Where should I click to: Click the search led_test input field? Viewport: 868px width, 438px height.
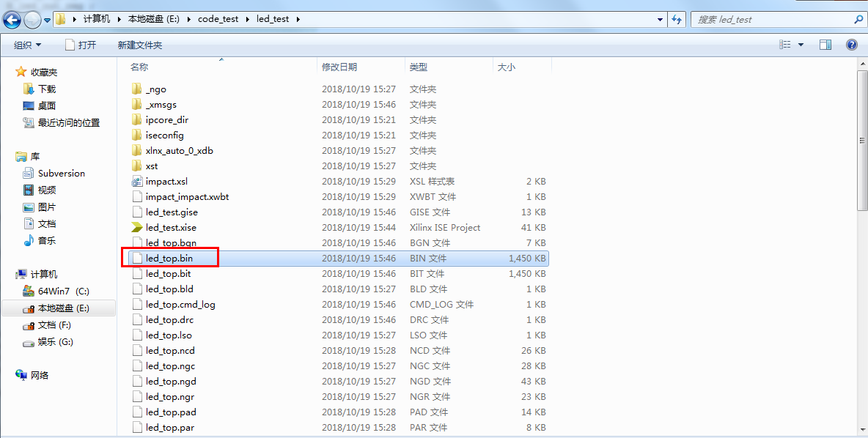coord(773,19)
